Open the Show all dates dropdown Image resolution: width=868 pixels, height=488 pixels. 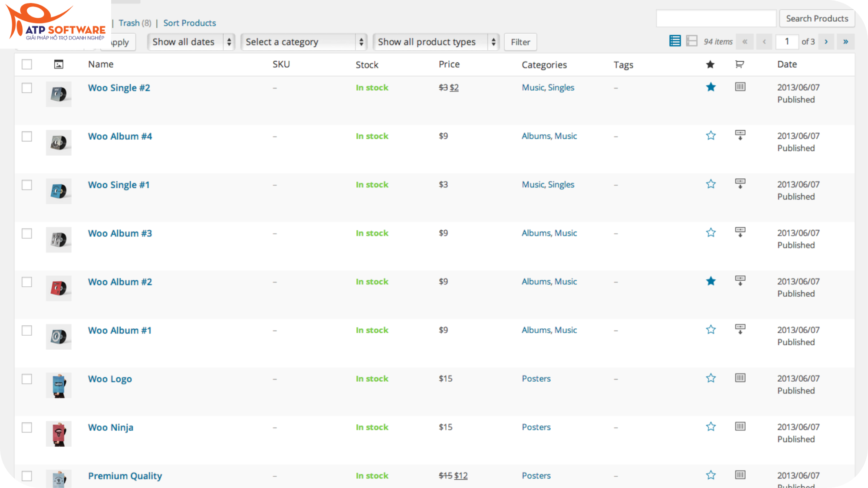(x=191, y=42)
